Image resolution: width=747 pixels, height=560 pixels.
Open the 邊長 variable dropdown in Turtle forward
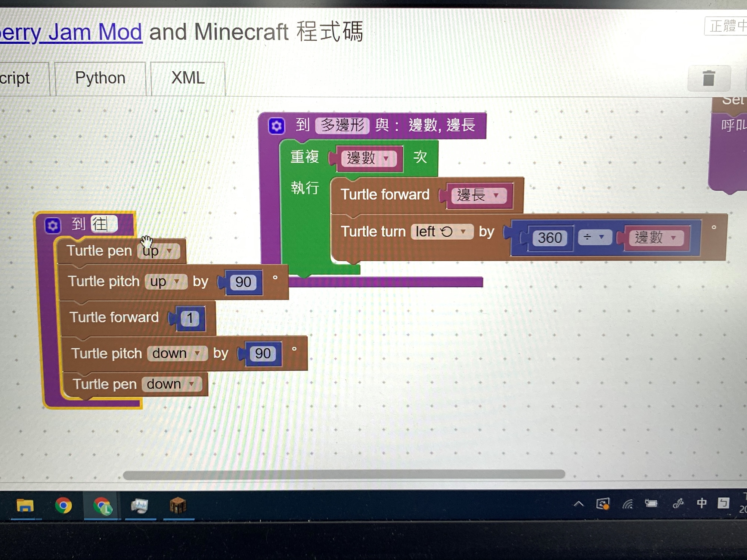coord(478,195)
